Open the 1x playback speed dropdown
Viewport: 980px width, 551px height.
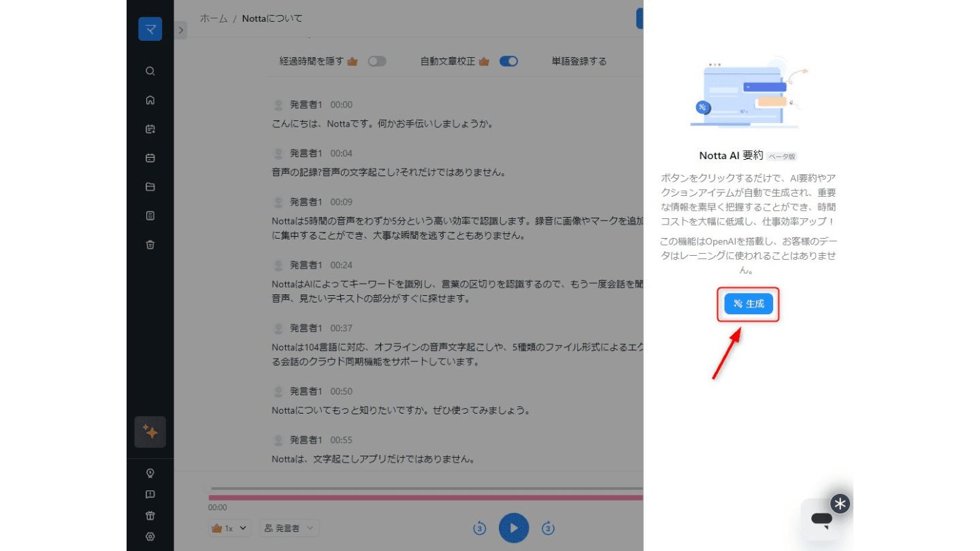click(x=230, y=528)
